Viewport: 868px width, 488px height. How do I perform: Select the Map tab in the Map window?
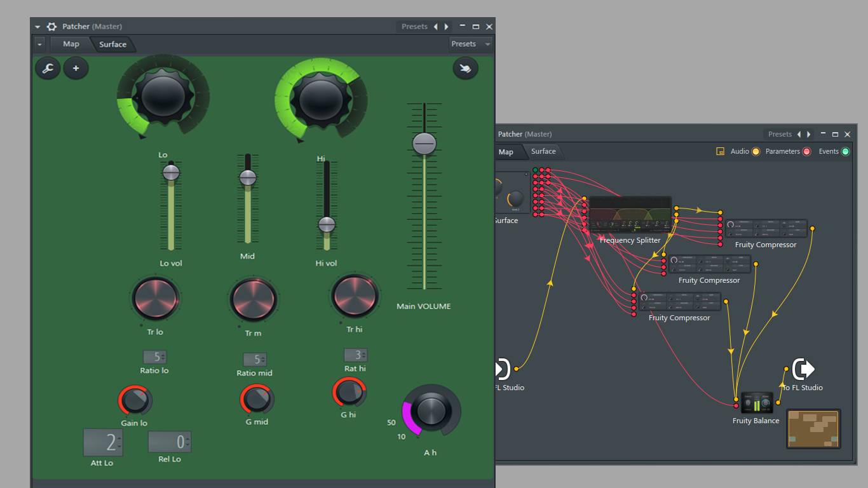click(506, 152)
